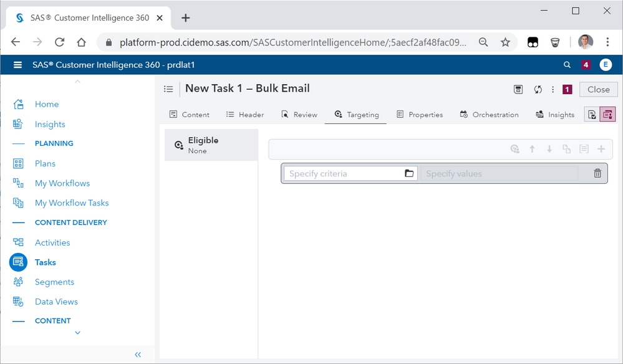Collapse the left navigation sidebar
Viewport: 623px width, 364px height.
click(138, 355)
